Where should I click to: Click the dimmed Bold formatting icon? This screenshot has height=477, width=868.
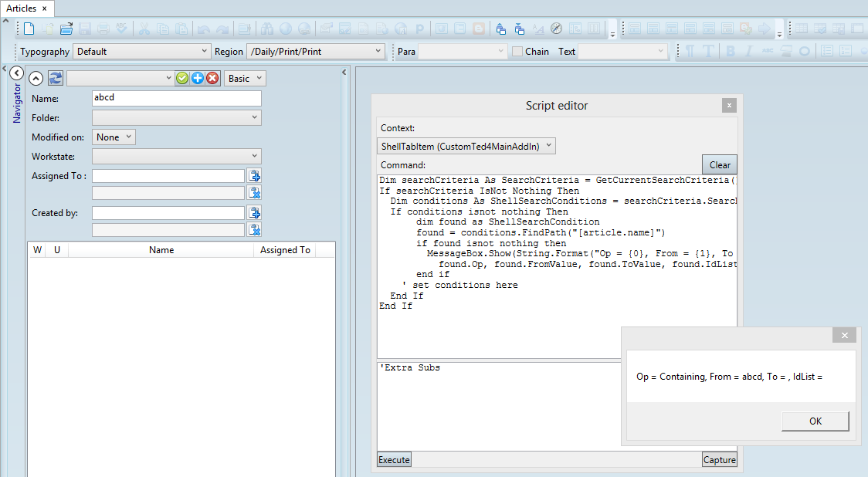click(x=731, y=52)
